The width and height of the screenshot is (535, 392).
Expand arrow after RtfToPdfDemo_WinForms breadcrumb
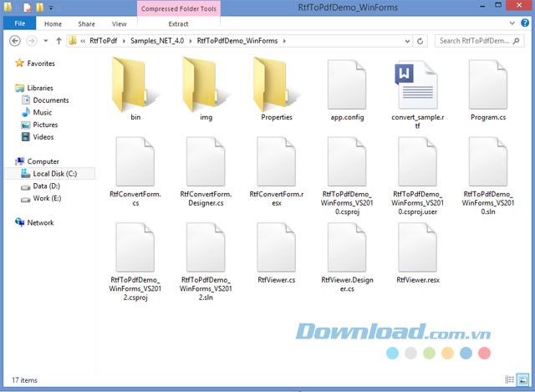[x=284, y=41]
